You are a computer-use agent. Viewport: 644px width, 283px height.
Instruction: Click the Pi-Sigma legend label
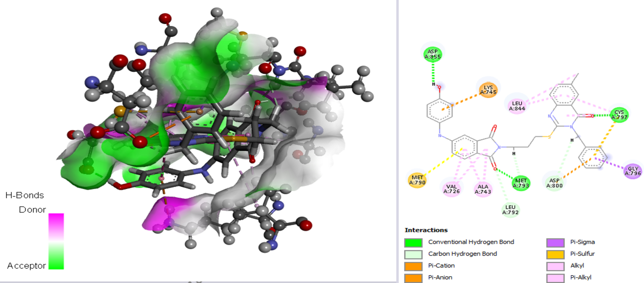point(583,242)
